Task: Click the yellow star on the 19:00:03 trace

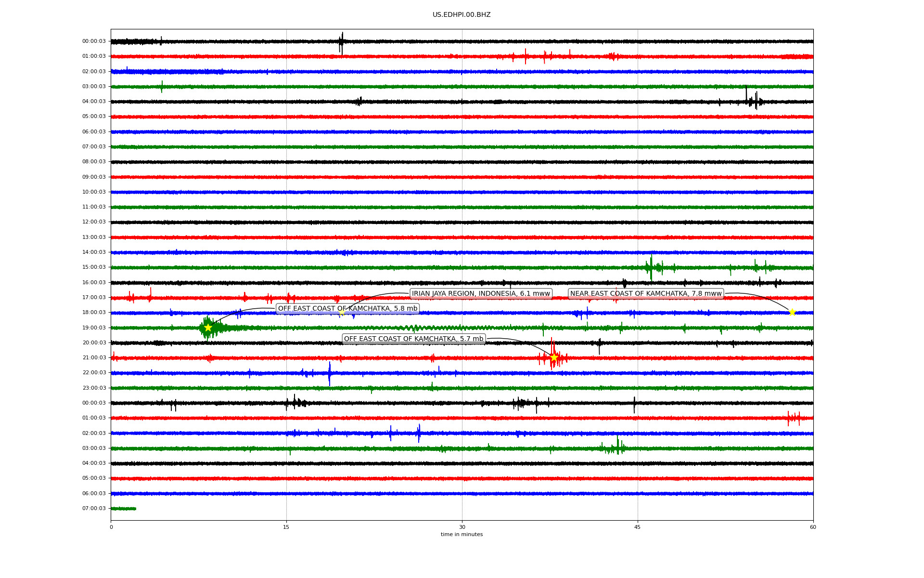Action: pos(208,328)
